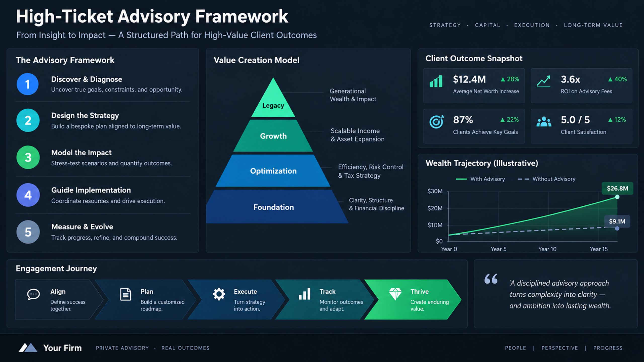Select step number 2 circle Design the Strategy
The width and height of the screenshot is (644, 362).
point(28,120)
